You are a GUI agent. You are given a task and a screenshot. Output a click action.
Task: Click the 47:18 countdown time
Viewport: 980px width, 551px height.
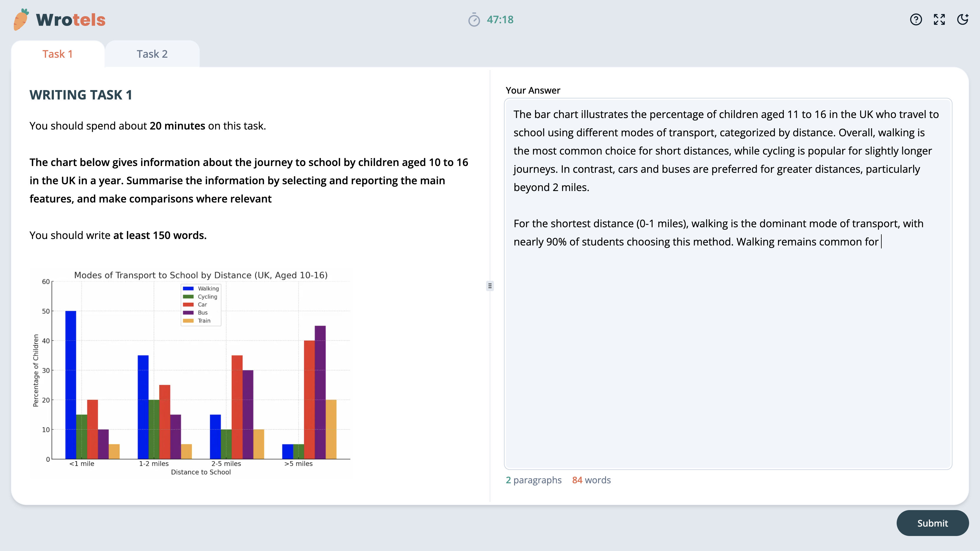coord(500,20)
